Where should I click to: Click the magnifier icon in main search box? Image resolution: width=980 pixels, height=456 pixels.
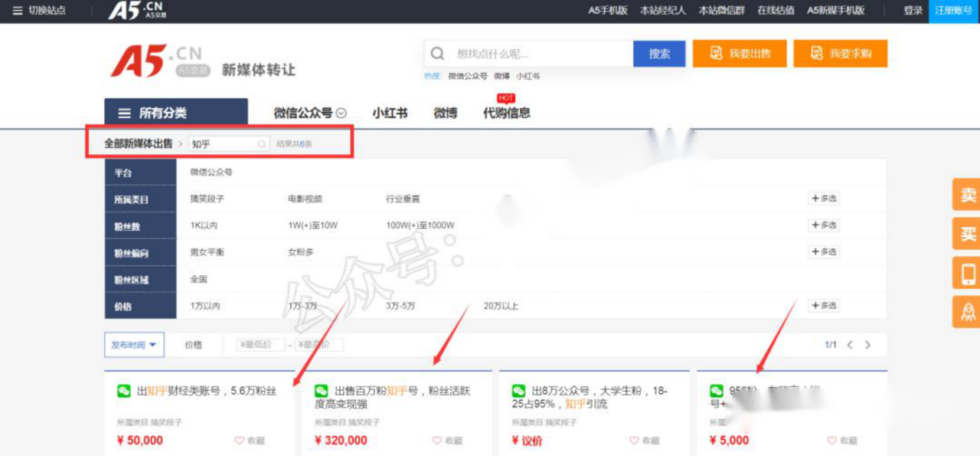[x=437, y=54]
